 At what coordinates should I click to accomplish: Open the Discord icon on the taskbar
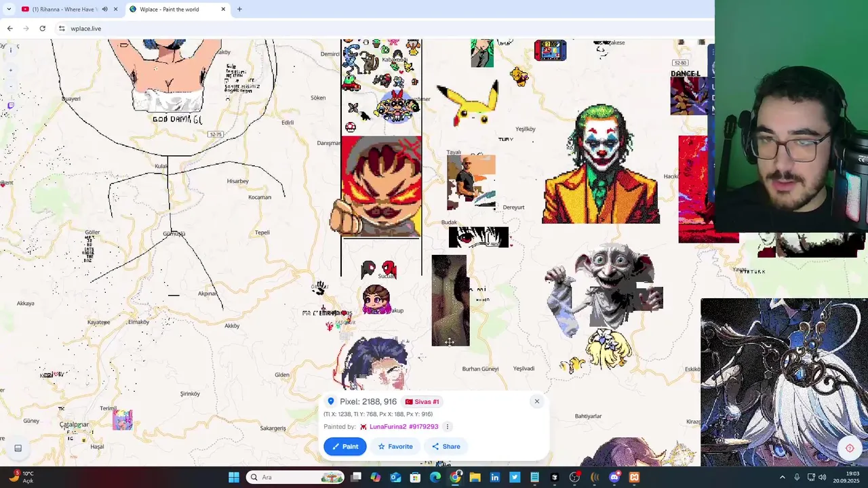[x=614, y=477]
